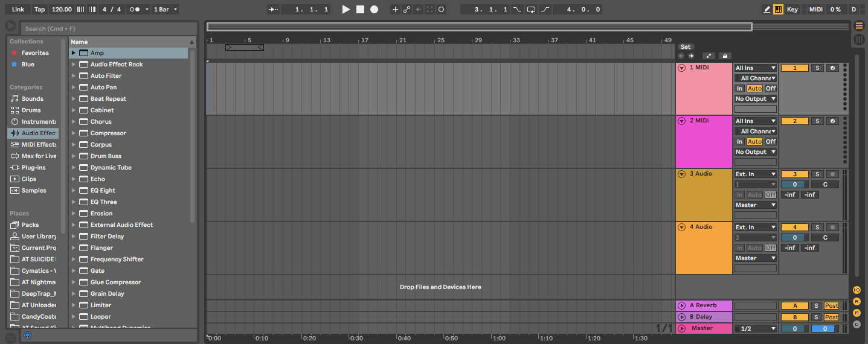Toggle the Automation Mode icon beside Set
Viewport: 868px width, 344px height.
[x=709, y=56]
